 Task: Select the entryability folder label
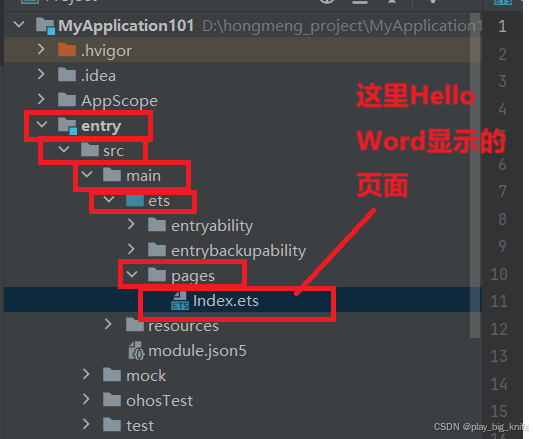click(x=212, y=226)
